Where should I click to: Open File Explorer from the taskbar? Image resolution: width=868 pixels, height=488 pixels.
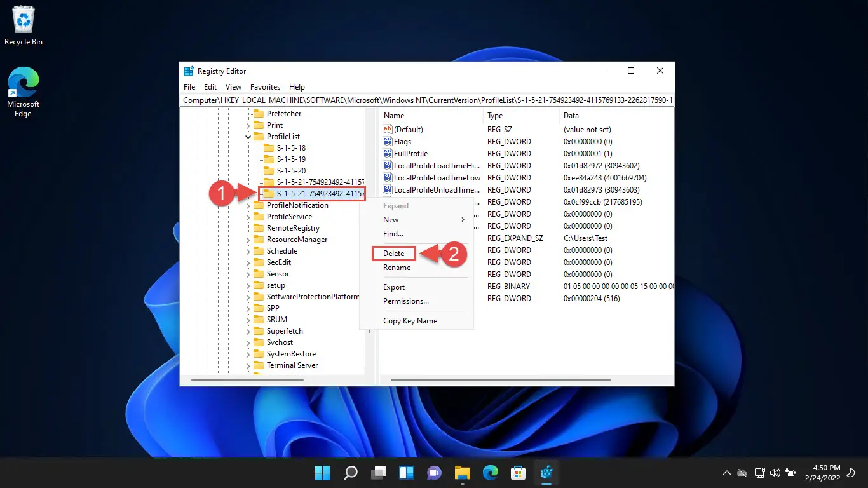click(462, 473)
